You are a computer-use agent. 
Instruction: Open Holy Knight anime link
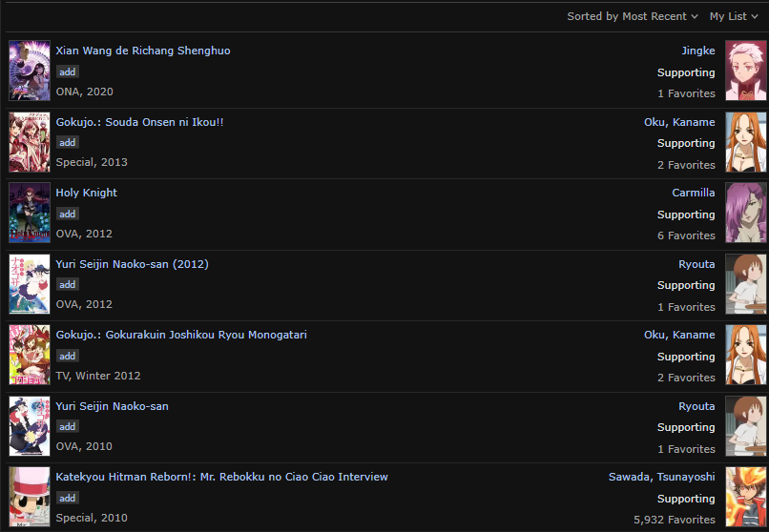[x=86, y=193]
